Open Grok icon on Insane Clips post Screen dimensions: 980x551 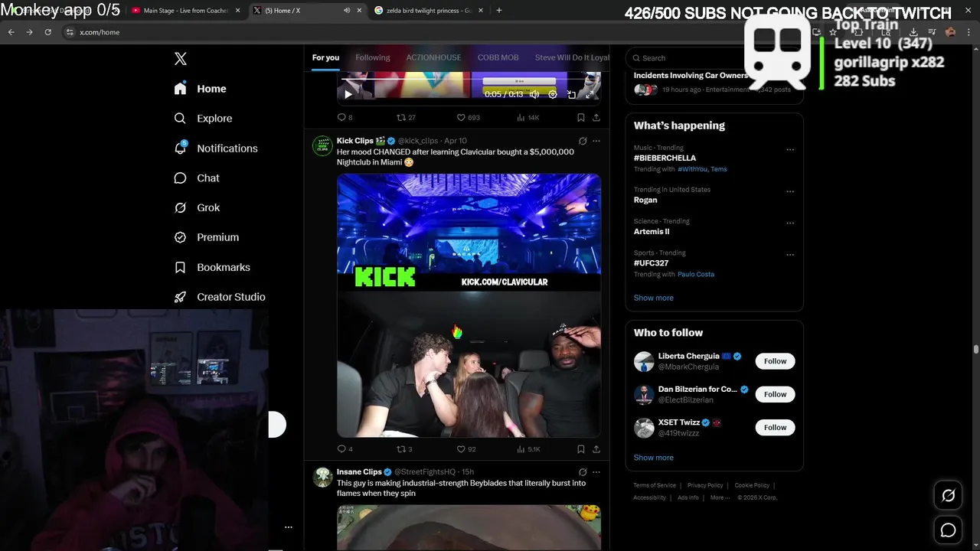[583, 472]
